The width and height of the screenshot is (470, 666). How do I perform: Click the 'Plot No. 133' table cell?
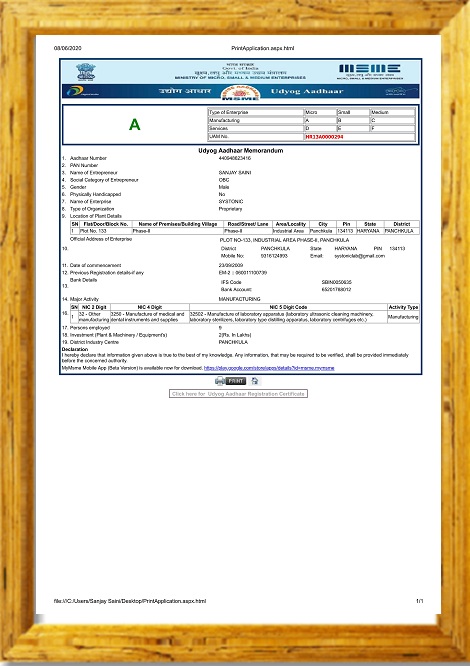tap(105, 231)
